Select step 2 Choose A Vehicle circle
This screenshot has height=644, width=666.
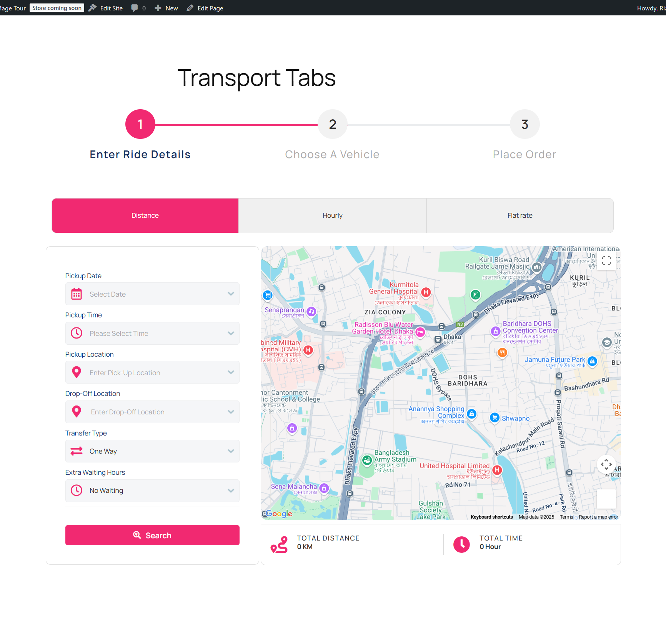coord(333,124)
